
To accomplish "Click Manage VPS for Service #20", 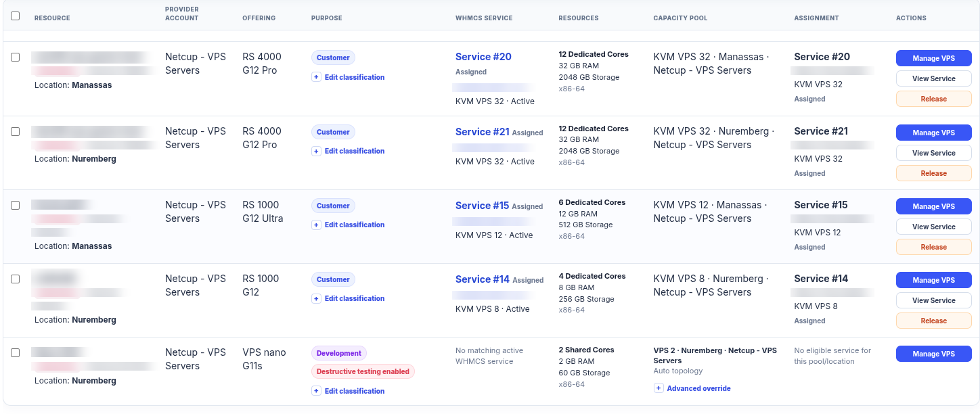I will [933, 58].
